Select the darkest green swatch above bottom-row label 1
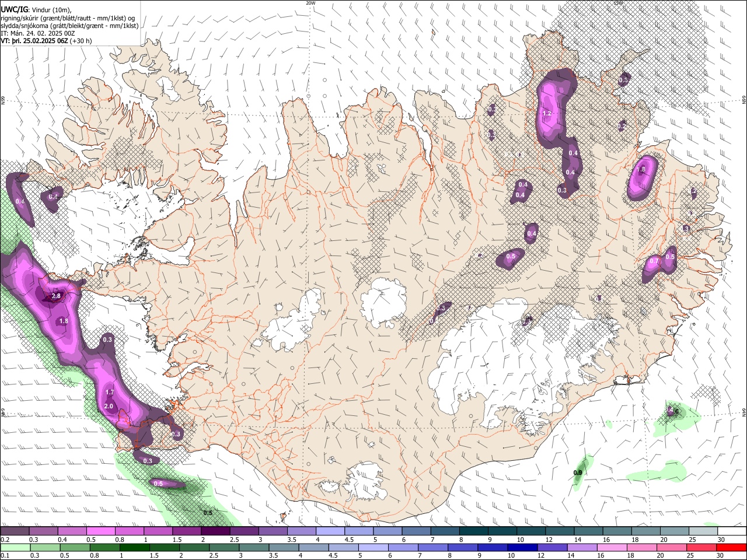The image size is (747, 560). point(134,548)
